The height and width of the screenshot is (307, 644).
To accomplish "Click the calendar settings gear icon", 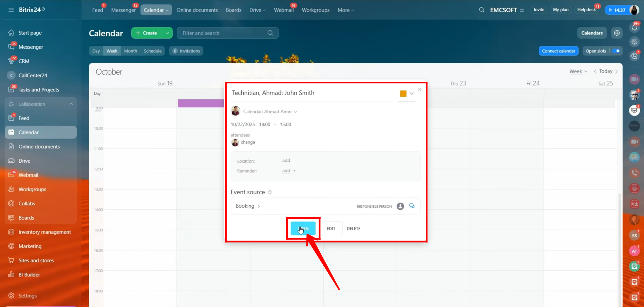I will coord(617,33).
